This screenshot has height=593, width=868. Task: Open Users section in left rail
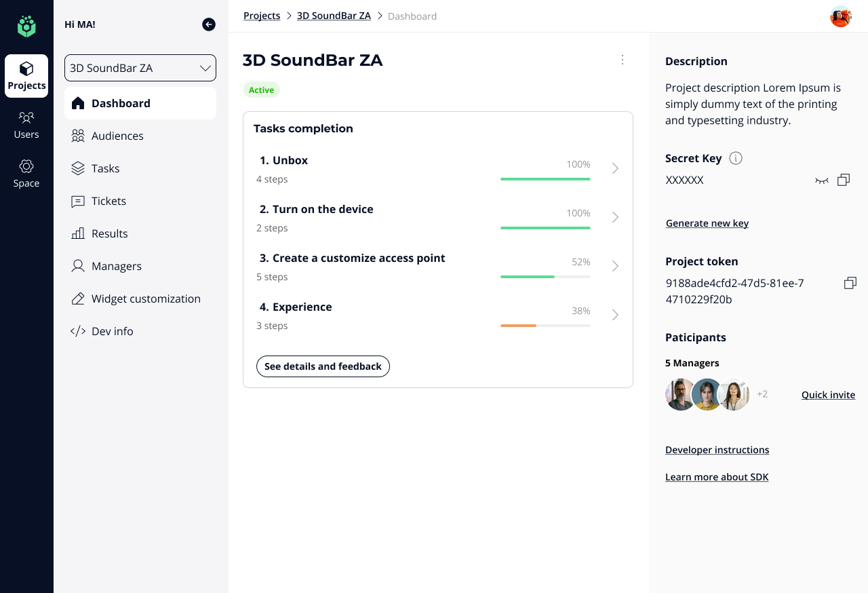(x=26, y=125)
